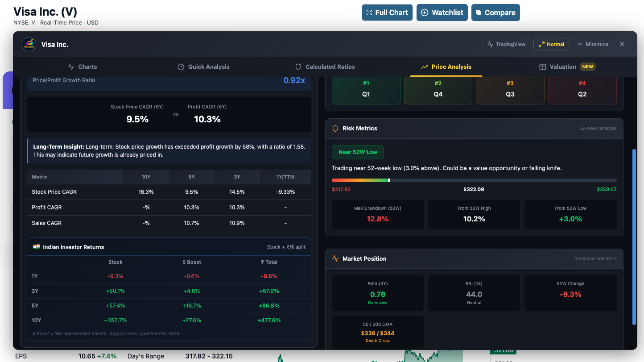This screenshot has width=644, height=362.
Task: Open the Valuation NEW tab
Action: (x=566, y=67)
